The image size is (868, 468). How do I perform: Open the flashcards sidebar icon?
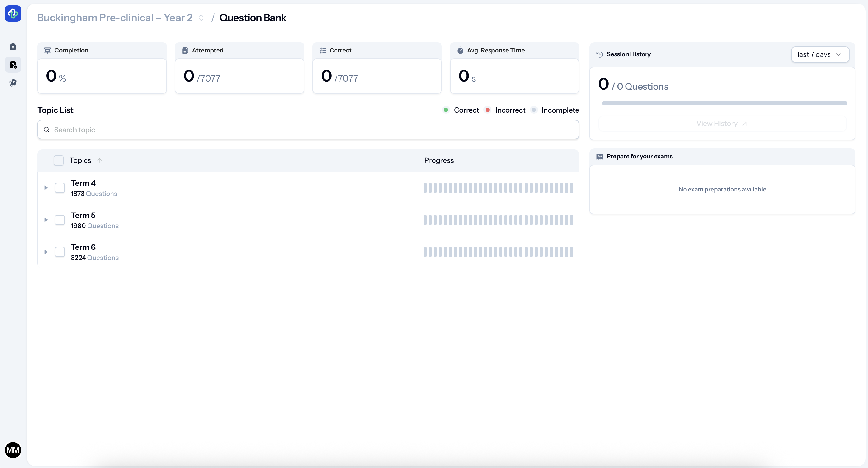tap(13, 83)
